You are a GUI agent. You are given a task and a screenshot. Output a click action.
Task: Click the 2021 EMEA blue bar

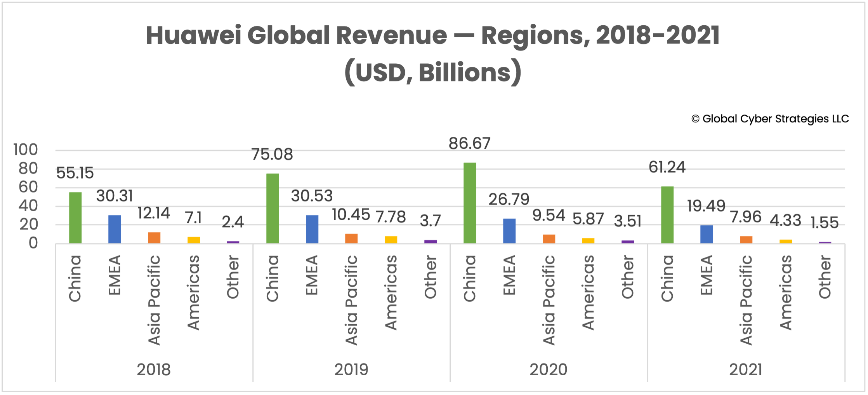[707, 234]
